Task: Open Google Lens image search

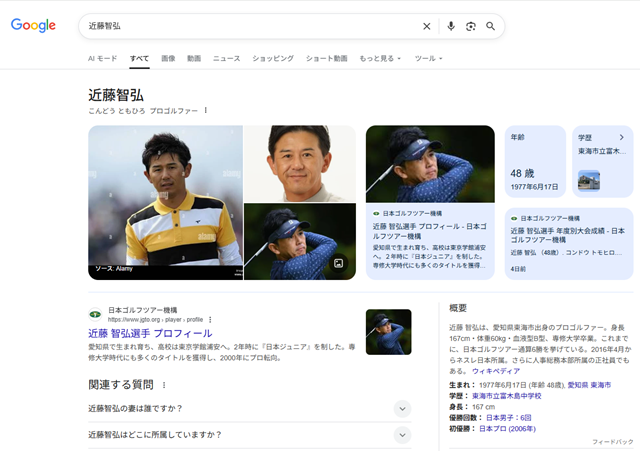Action: pyautogui.click(x=470, y=26)
